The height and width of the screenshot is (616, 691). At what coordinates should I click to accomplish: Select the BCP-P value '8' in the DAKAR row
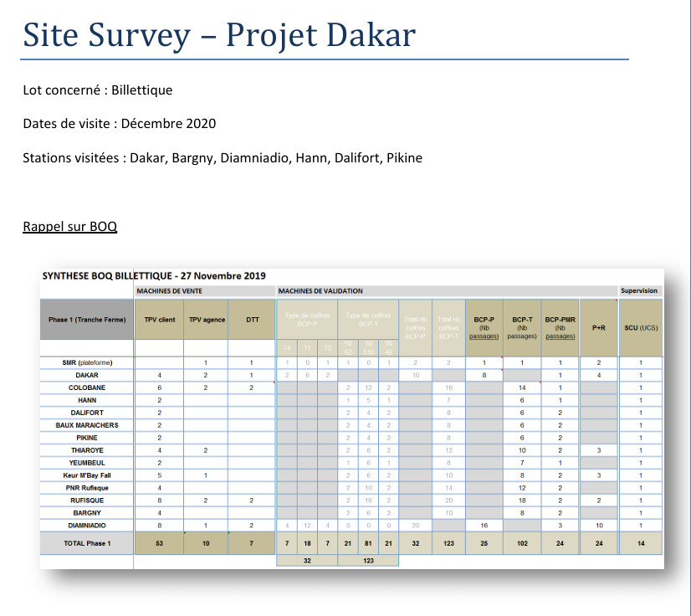tap(484, 375)
